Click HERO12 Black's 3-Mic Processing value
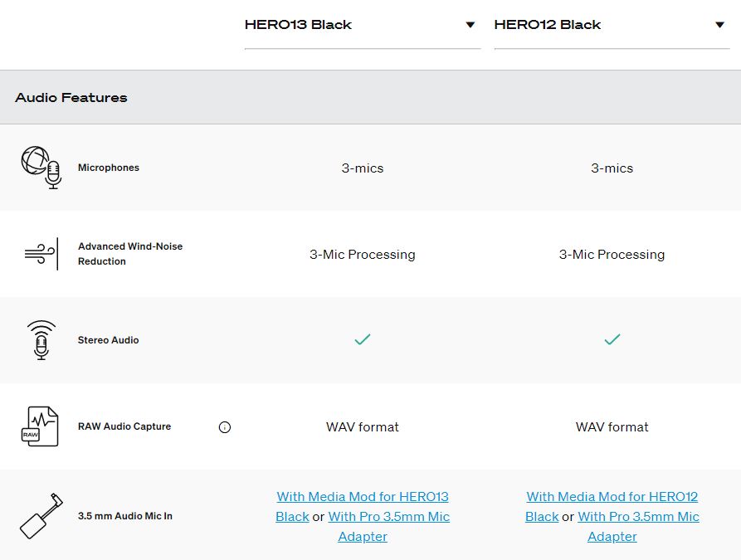741x560 pixels. click(612, 254)
